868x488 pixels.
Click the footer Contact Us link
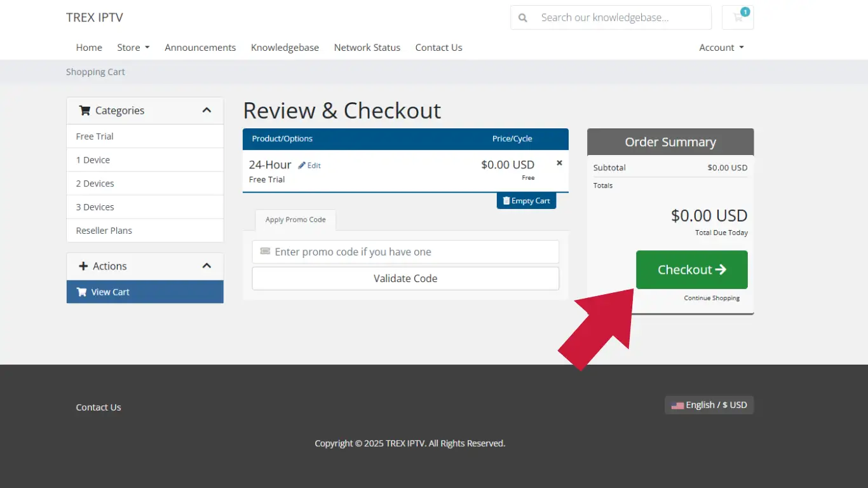coord(98,407)
